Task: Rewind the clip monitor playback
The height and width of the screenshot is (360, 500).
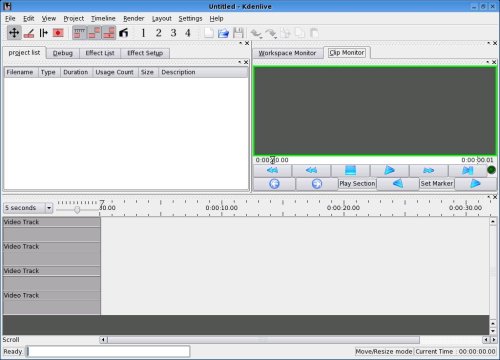Action: pyautogui.click(x=311, y=170)
